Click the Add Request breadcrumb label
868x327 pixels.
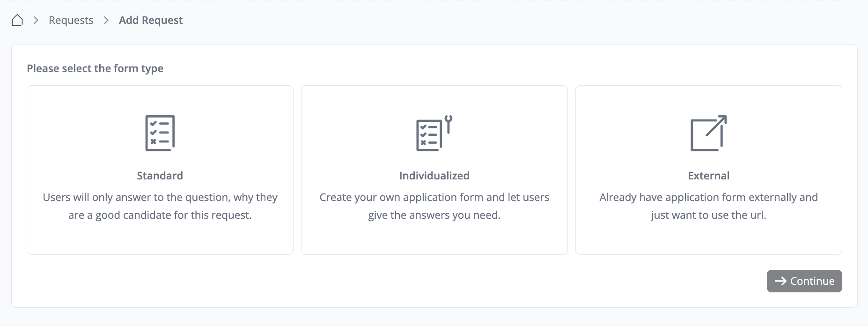coord(150,20)
